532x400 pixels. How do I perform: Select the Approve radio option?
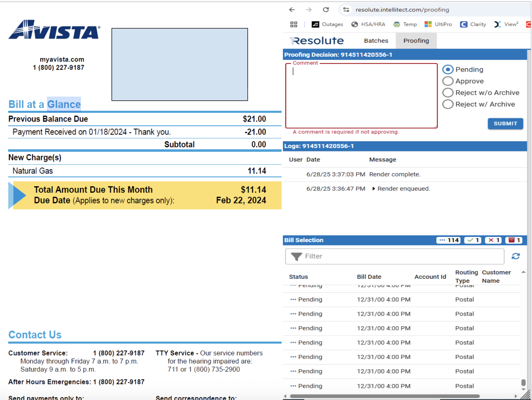(448, 81)
